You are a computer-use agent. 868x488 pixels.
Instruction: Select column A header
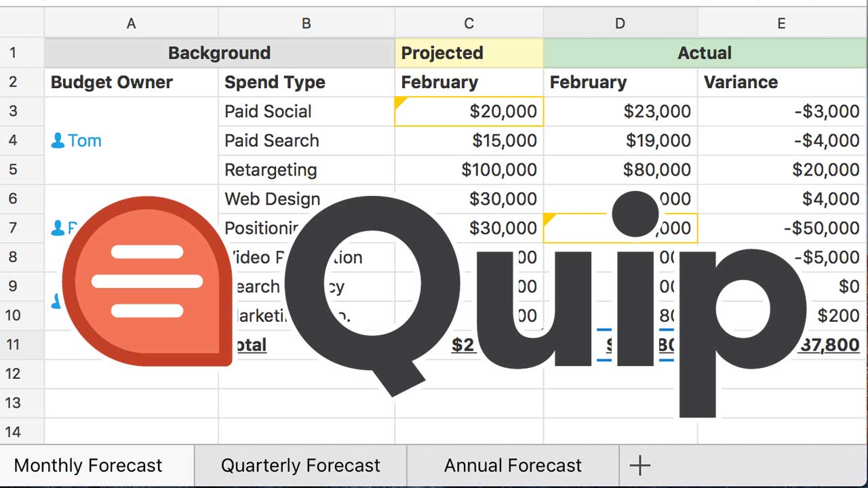coord(132,24)
